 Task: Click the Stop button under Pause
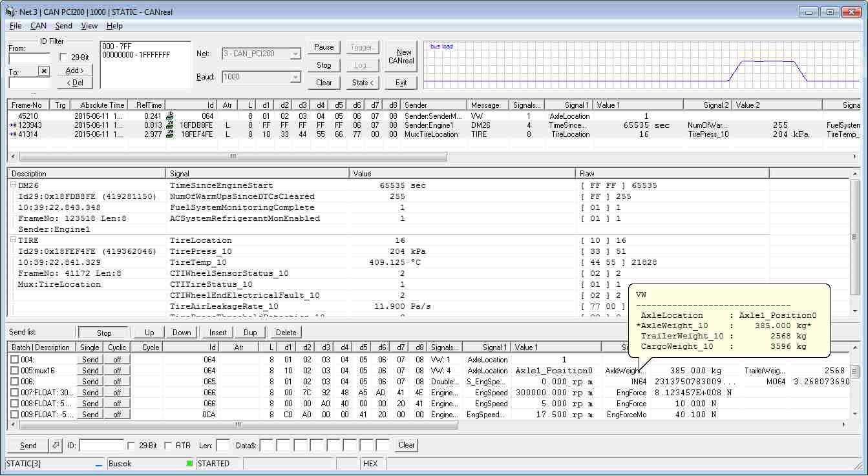click(324, 65)
